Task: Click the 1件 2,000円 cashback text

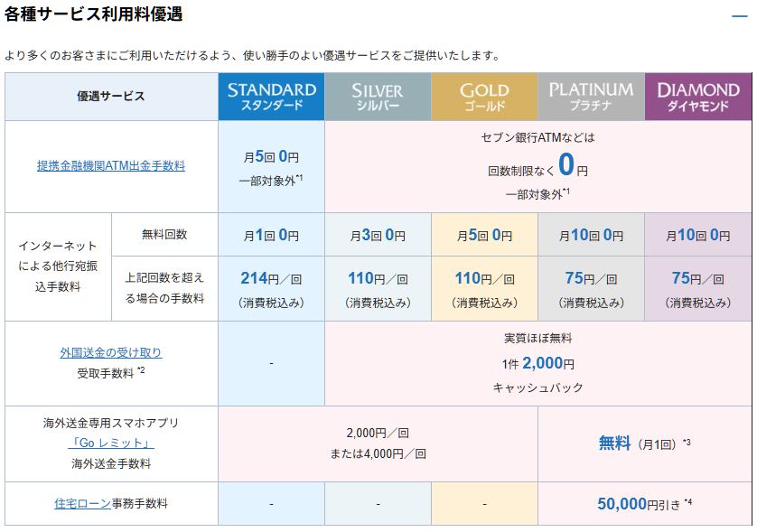Action: click(537, 363)
